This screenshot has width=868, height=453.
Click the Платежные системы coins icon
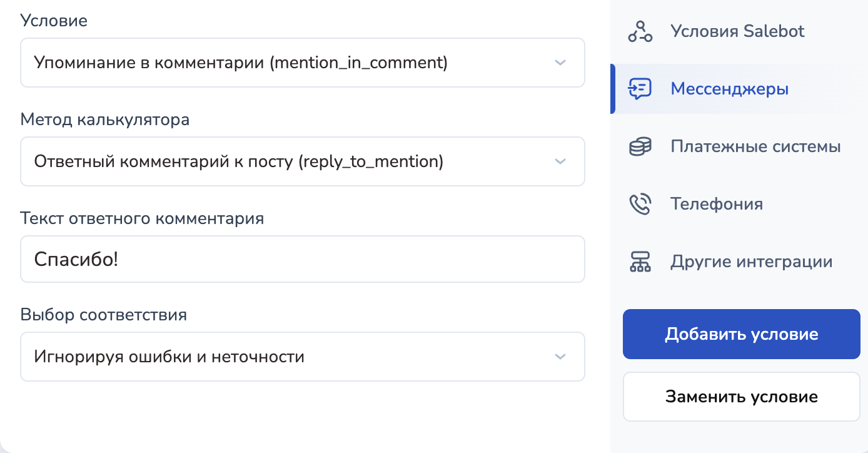point(640,147)
